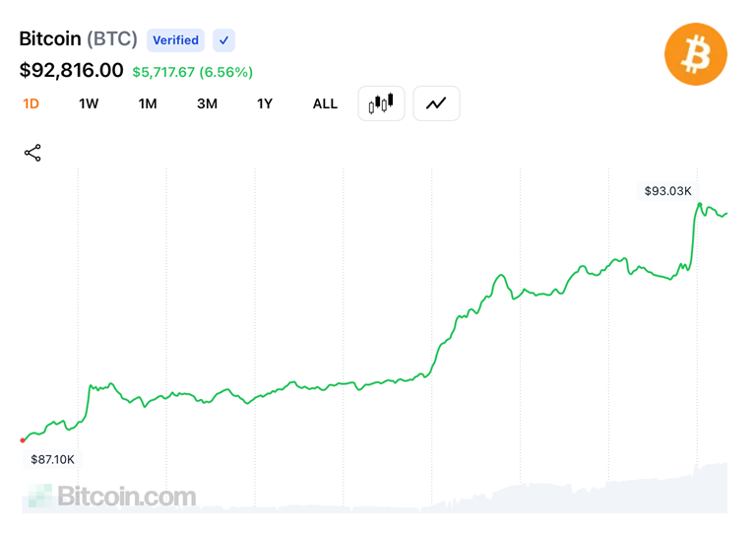Select the 1D time range
Screen dimensions: 756x533
[x=31, y=103]
